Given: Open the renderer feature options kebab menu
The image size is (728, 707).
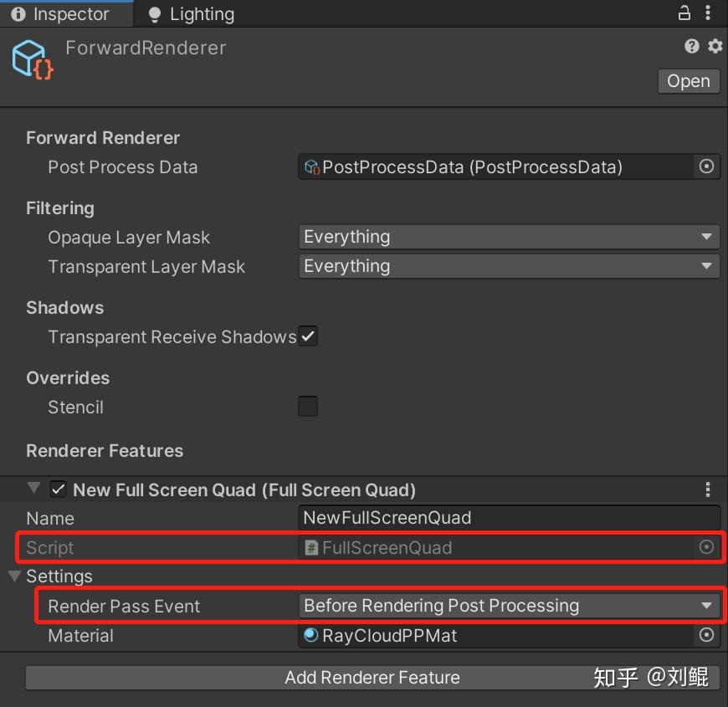Looking at the screenshot, I should coord(708,489).
